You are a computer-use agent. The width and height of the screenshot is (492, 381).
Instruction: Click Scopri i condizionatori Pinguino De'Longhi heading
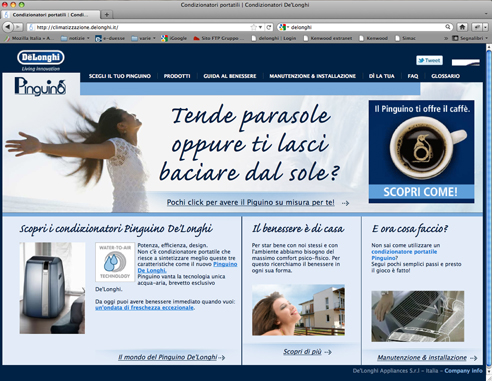click(x=116, y=229)
